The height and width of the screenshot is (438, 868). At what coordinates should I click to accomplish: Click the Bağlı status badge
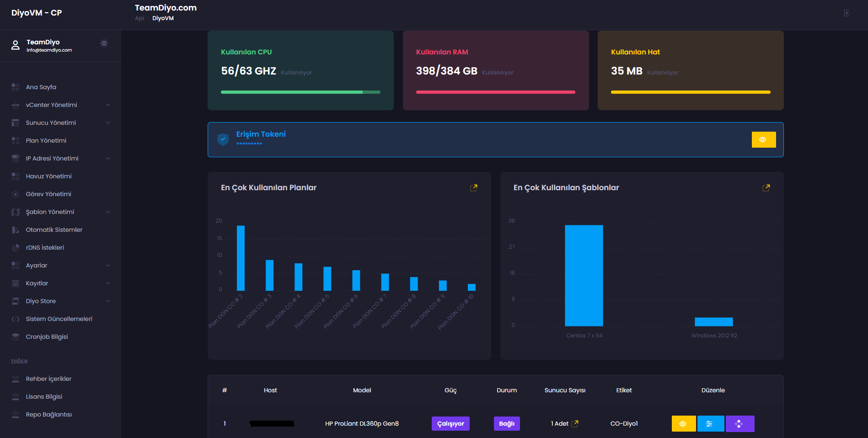(506, 424)
